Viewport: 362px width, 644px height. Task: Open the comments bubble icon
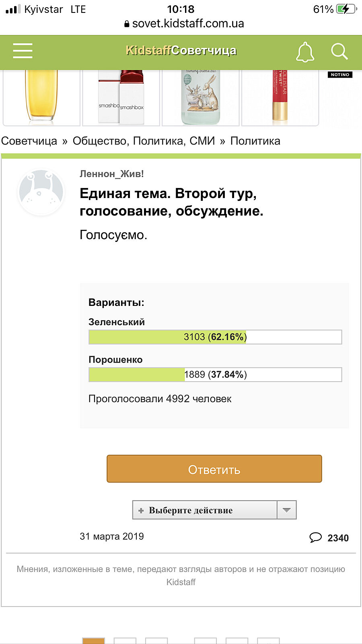[x=316, y=537]
